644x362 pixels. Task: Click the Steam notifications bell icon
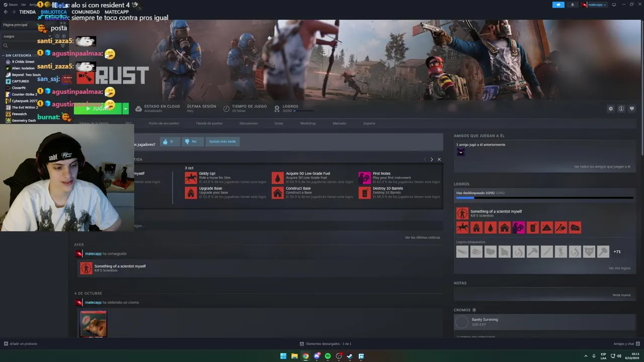pos(573,5)
